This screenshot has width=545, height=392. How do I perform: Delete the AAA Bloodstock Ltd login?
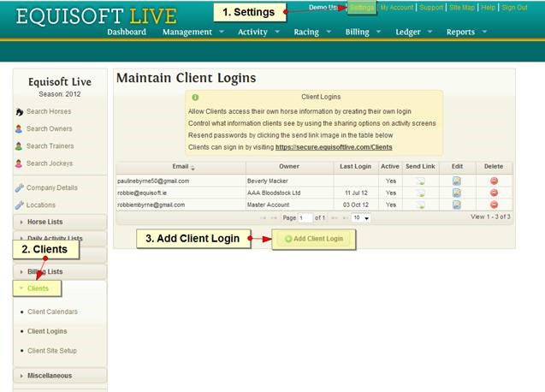click(x=494, y=193)
